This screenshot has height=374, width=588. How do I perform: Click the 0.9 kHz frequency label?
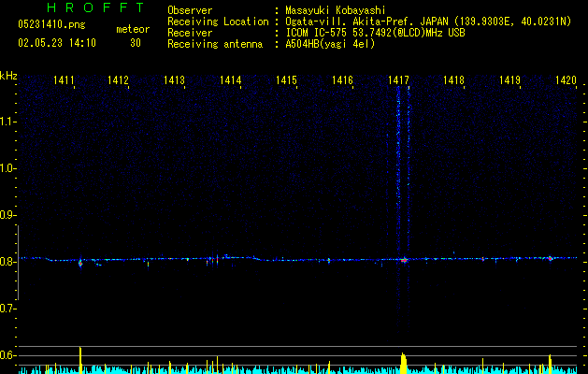(8, 215)
